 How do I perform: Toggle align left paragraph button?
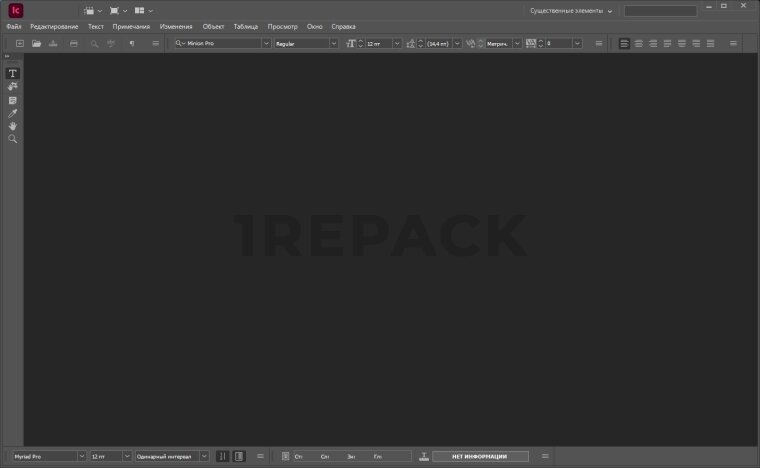tap(624, 44)
